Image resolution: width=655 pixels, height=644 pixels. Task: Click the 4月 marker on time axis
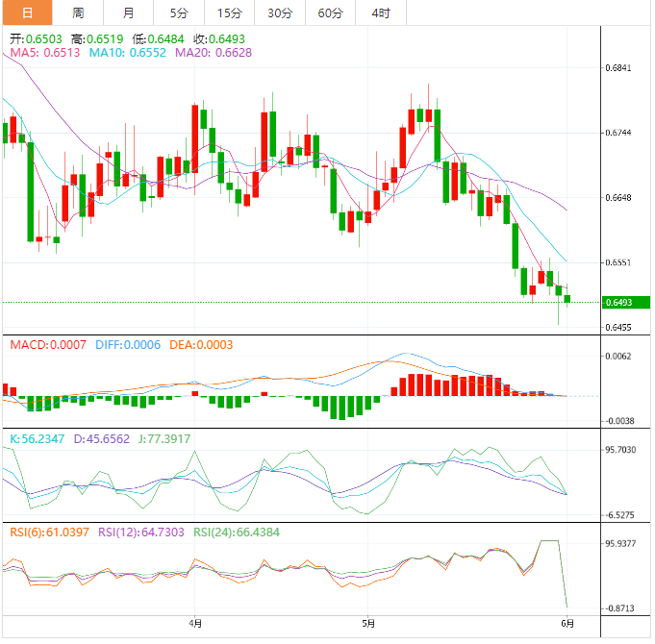tap(195, 623)
